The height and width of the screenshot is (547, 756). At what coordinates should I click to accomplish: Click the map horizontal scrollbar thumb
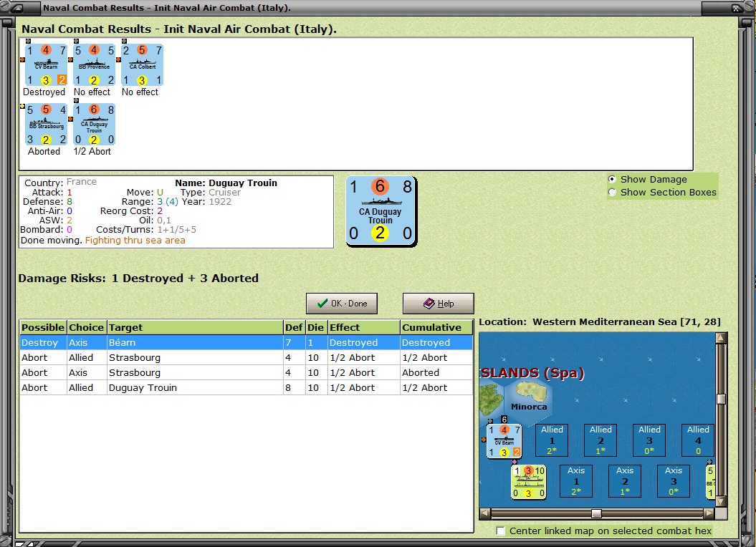point(596,513)
